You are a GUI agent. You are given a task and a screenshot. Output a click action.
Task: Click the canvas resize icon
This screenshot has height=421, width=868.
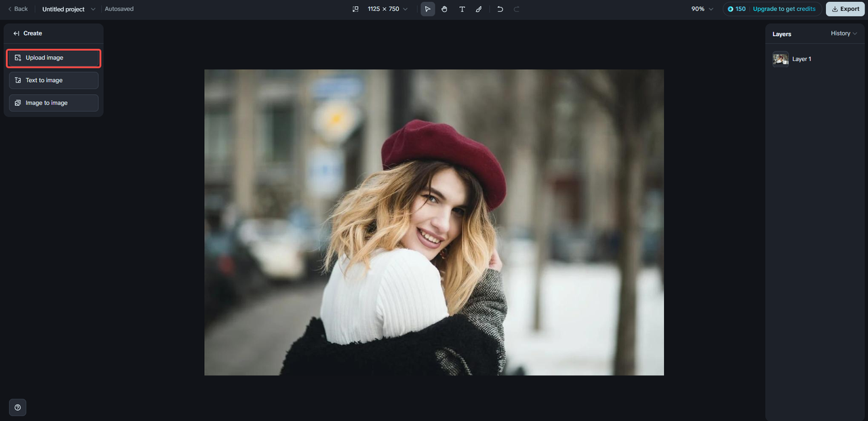355,9
